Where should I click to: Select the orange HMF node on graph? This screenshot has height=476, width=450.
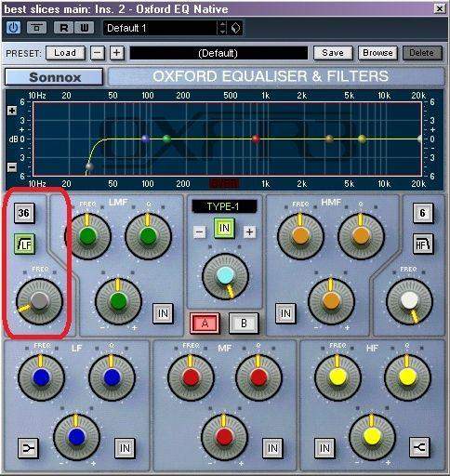329,139
